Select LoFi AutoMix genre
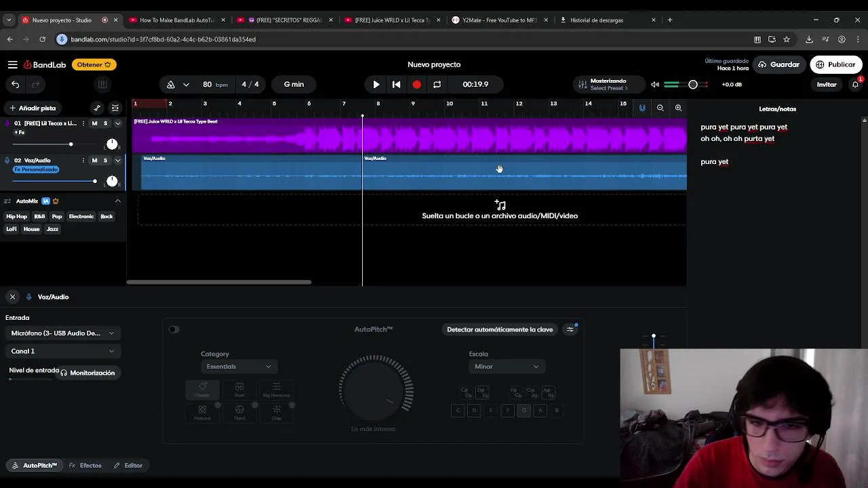Viewport: 868px width, 488px height. pyautogui.click(x=12, y=229)
